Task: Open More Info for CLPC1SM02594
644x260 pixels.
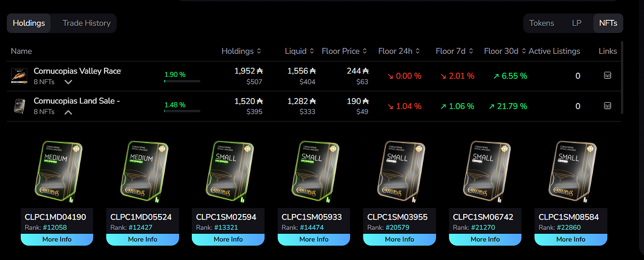Action: 228,239
